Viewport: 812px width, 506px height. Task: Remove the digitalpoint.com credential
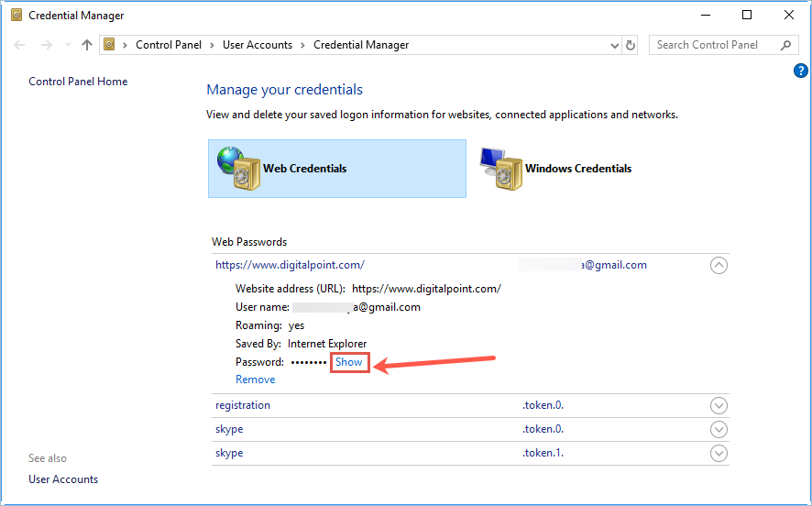coord(256,379)
